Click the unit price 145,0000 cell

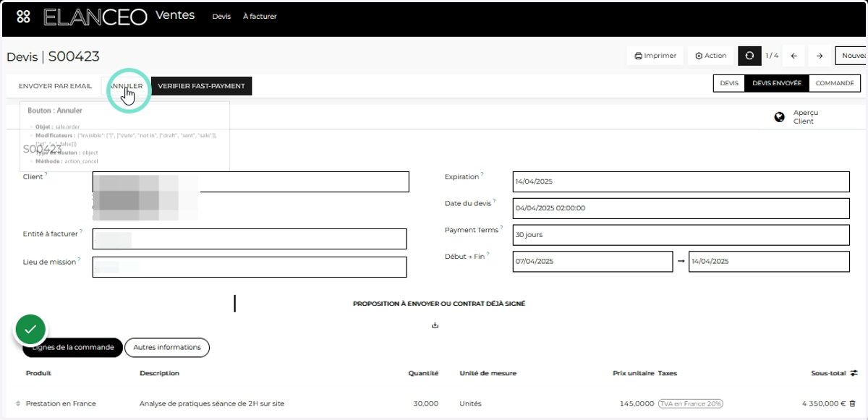[637, 403]
